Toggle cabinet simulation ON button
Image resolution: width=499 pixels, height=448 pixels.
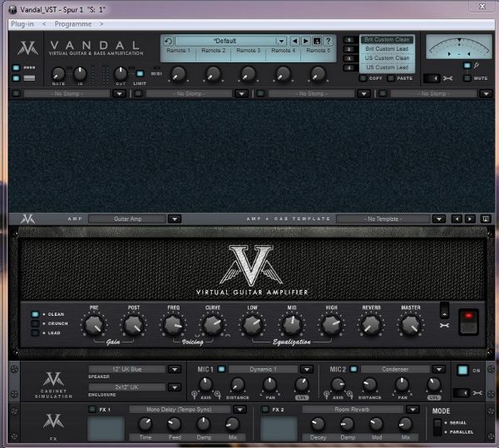462,371
